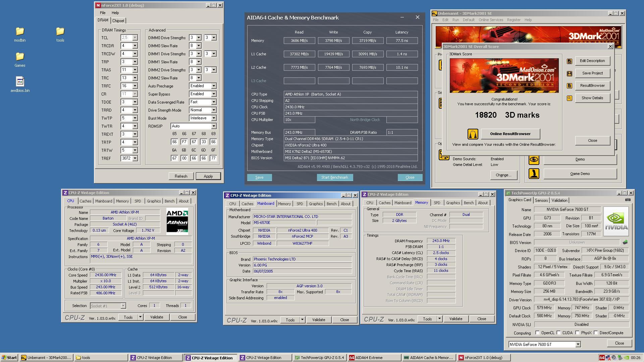The height and width of the screenshot is (362, 644).
Task: Click Close button in GPU-Z
Action: (620, 343)
